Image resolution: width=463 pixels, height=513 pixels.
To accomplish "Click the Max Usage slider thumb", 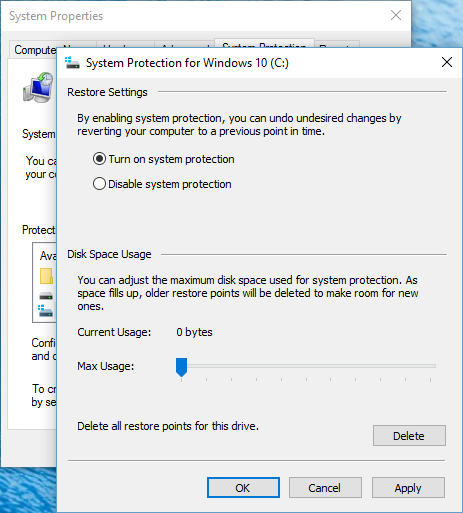I will pyautogui.click(x=181, y=367).
